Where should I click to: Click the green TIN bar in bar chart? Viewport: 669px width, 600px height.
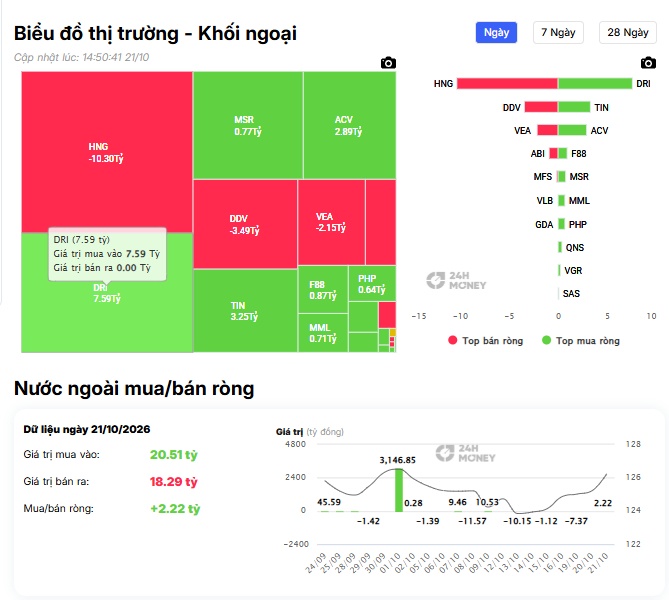tap(574, 107)
